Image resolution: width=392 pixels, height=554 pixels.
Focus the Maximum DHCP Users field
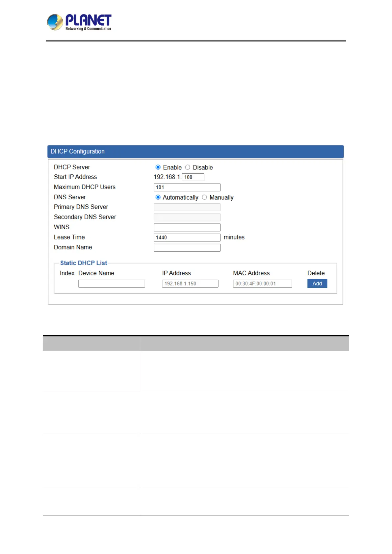187,187
